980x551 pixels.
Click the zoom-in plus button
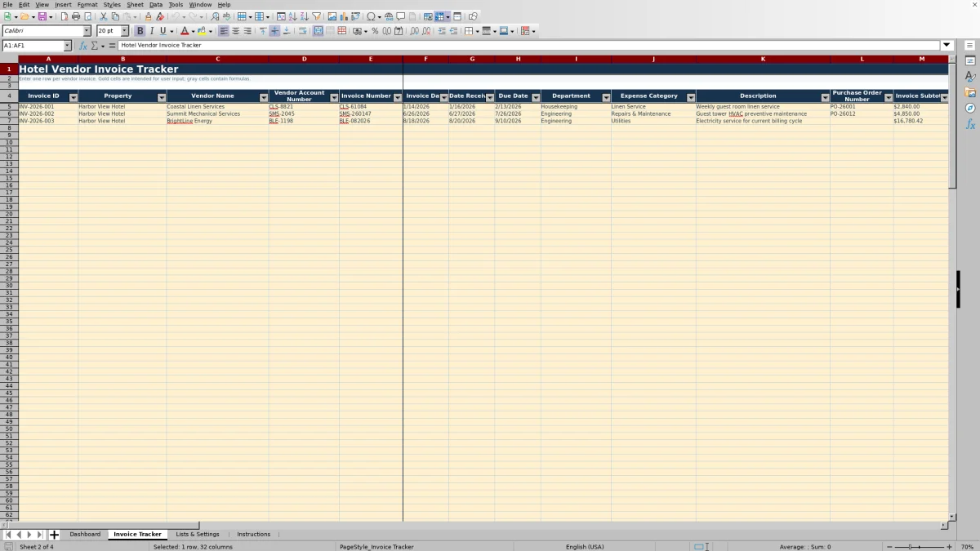[x=948, y=546]
